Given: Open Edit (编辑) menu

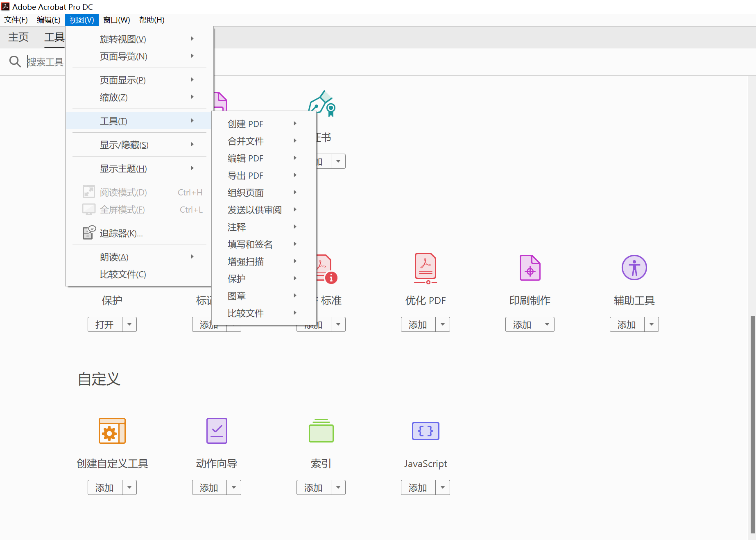Looking at the screenshot, I should pyautogui.click(x=48, y=20).
